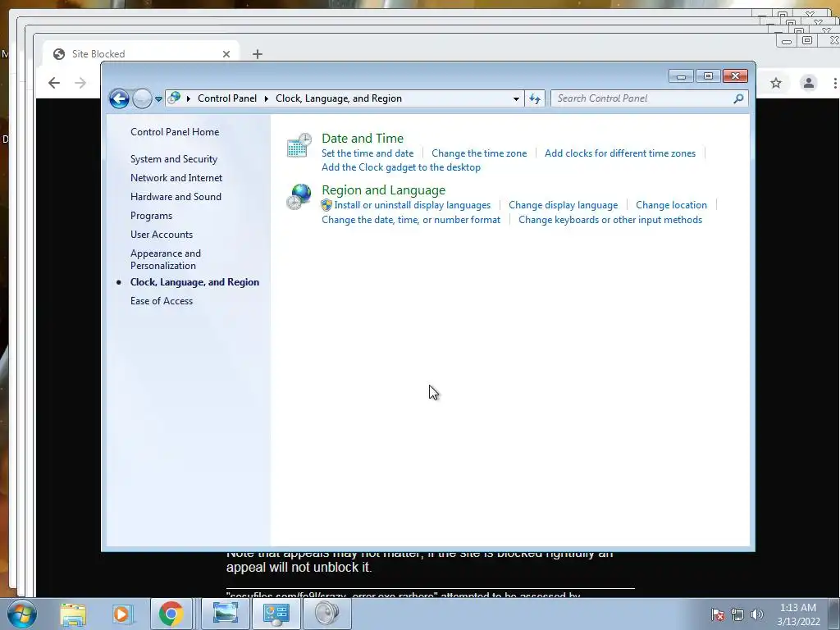The width and height of the screenshot is (840, 630).
Task: Open User Accounts category
Action: coord(162,235)
